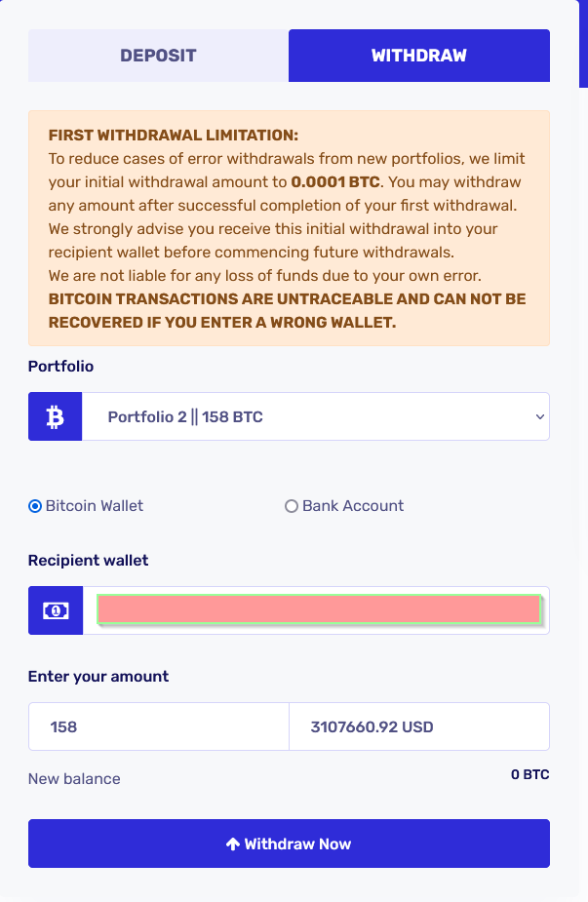Click the BTC amount field showing 158
Image resolution: width=588 pixels, height=902 pixels.
(x=159, y=726)
